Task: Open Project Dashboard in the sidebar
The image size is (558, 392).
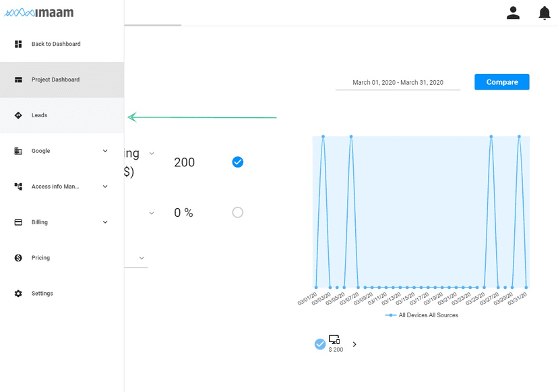Action: [55, 79]
